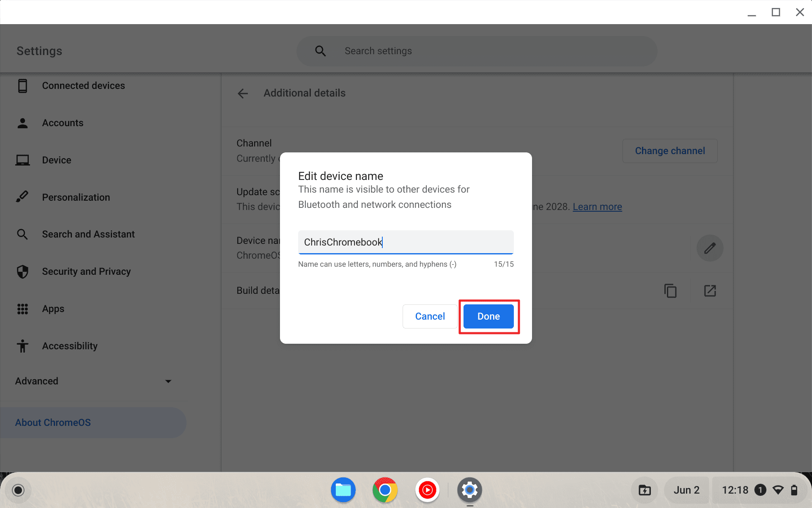This screenshot has height=508, width=812.
Task: Click the laptop icon beside Device
Action: coord(22,160)
